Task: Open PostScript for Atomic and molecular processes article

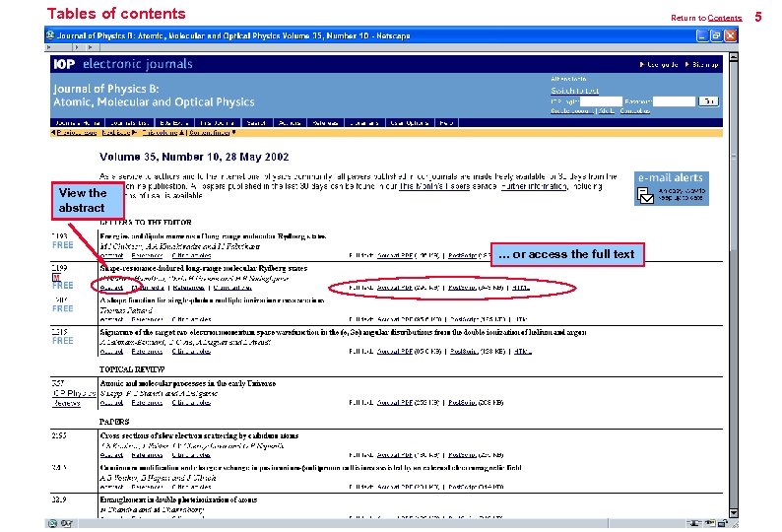Action: coord(462,403)
